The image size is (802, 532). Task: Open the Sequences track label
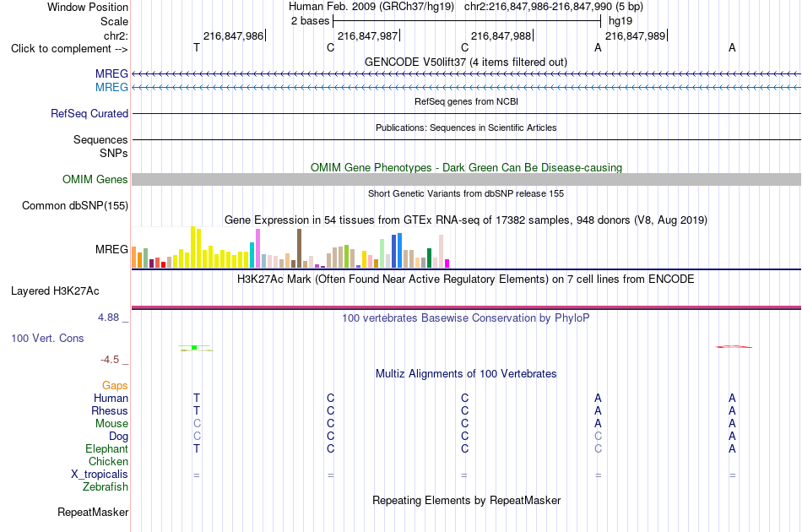pyautogui.click(x=100, y=139)
